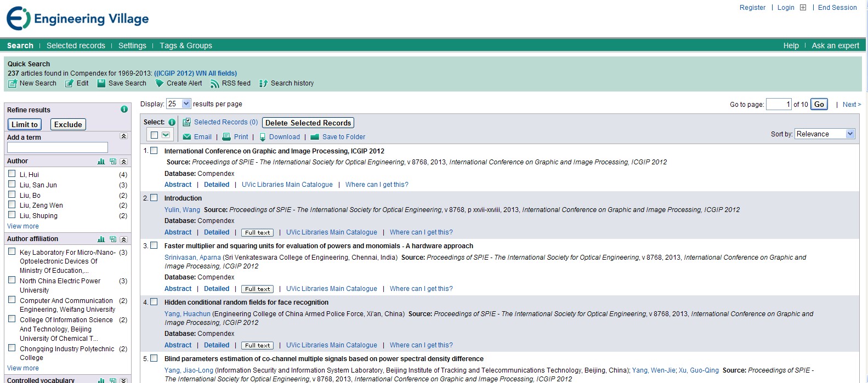
Task: Click the Exclude button
Action: (x=68, y=124)
